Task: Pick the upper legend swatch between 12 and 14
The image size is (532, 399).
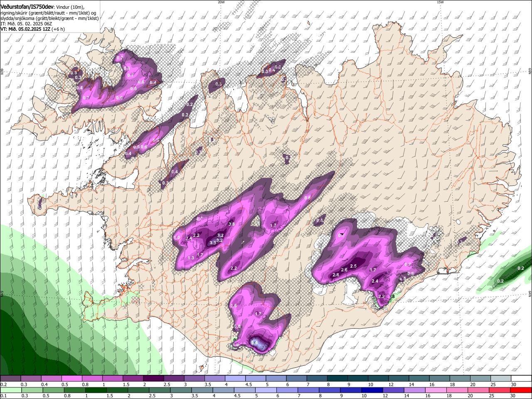Action: (399, 379)
